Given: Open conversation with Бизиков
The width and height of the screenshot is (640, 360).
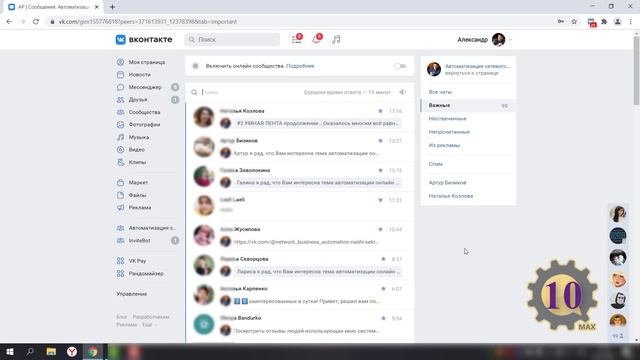Looking at the screenshot, I should [300, 147].
